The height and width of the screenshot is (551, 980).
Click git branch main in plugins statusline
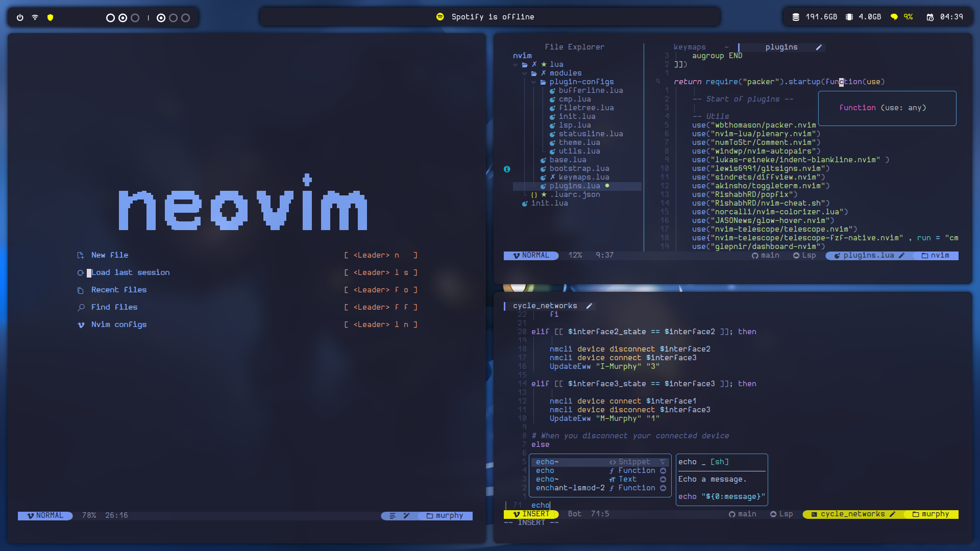[765, 255]
